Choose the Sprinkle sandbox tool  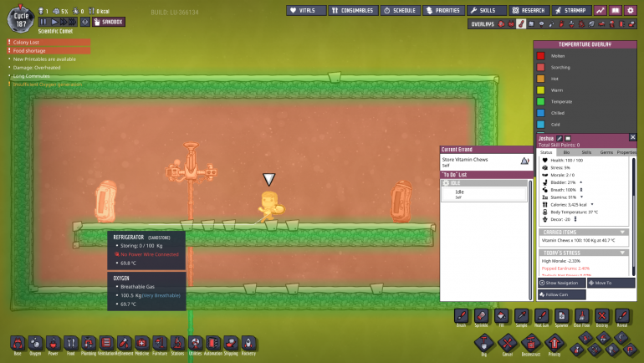click(x=481, y=315)
